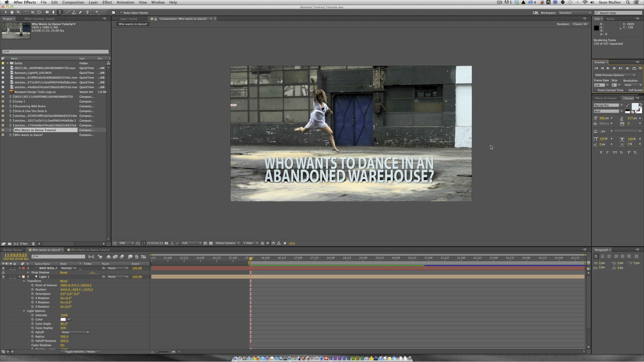Viewport: 644px width, 362px height.
Task: Select the Unified Camera tool
Action: click(33, 12)
